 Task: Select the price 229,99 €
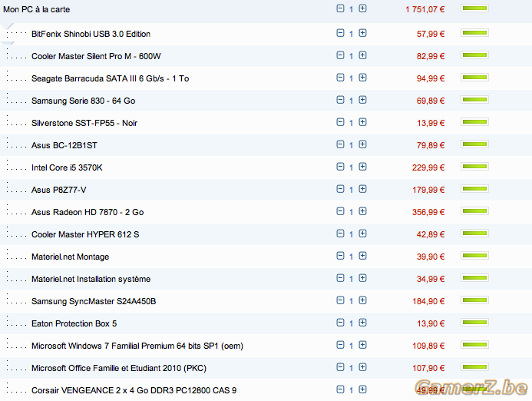click(x=428, y=167)
